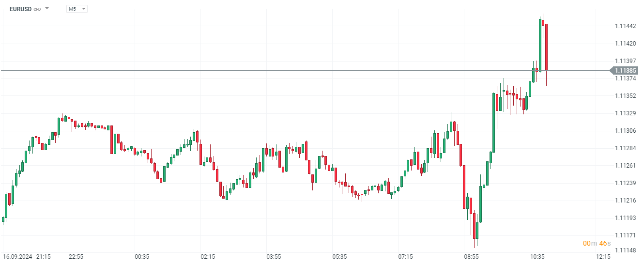Screen dimensions: 644x265
Task: Click the current price tag 1.11385
Action: pos(625,70)
